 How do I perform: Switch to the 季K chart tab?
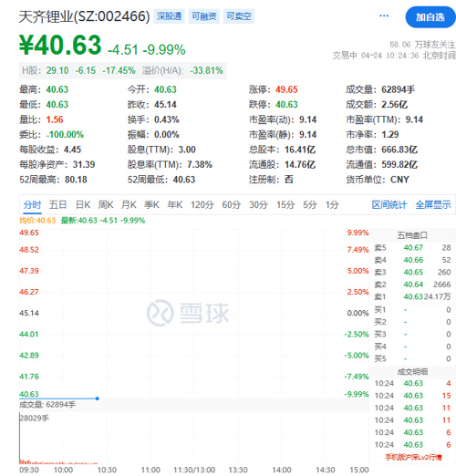[151, 205]
